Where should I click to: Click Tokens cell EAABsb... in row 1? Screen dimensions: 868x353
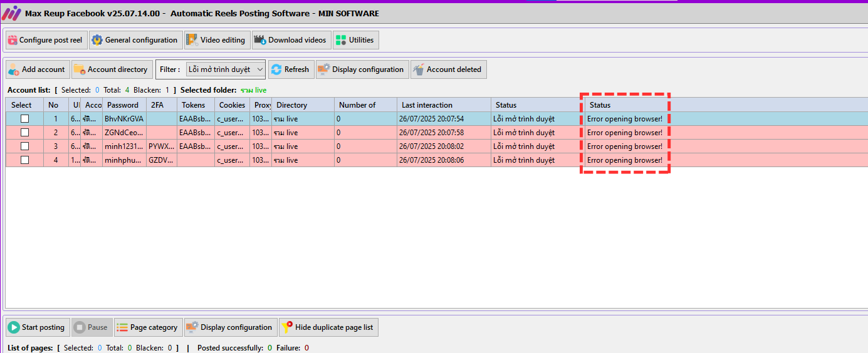196,119
